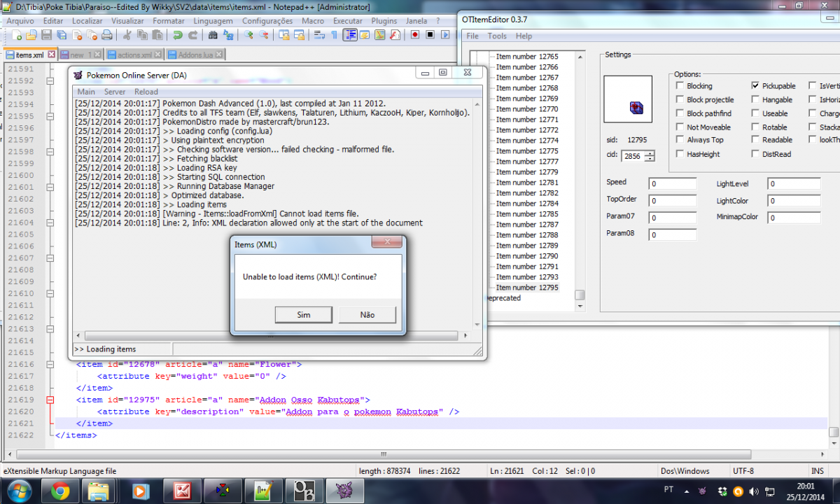Redo the edit in Notepad++ toolbar

click(x=193, y=35)
